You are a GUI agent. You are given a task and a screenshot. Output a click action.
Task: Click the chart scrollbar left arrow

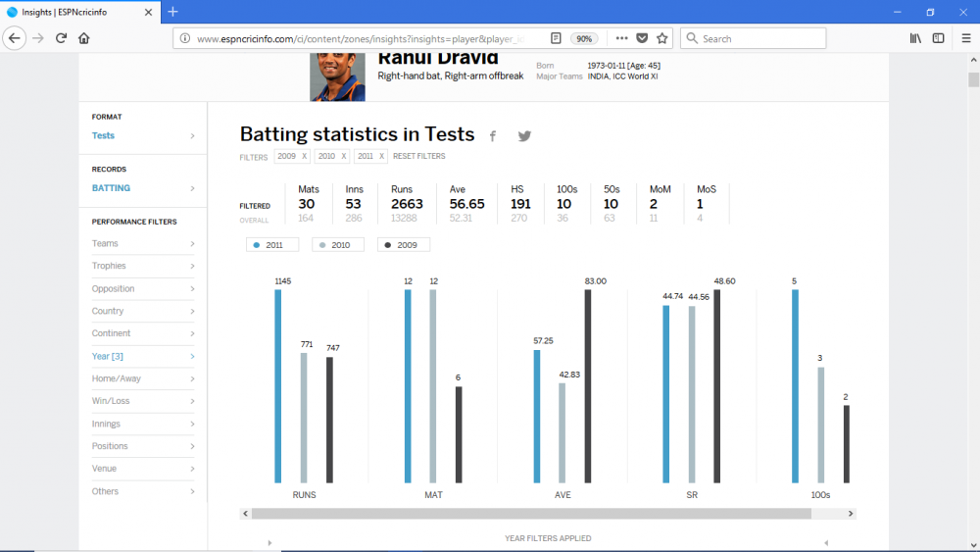246,513
